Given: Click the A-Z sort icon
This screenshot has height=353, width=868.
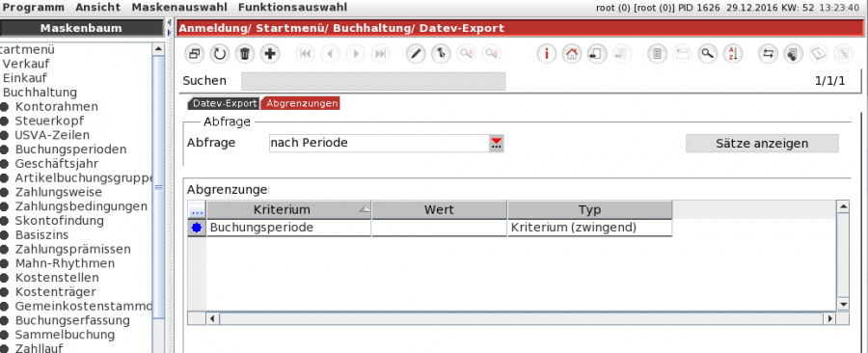Looking at the screenshot, I should point(732,54).
